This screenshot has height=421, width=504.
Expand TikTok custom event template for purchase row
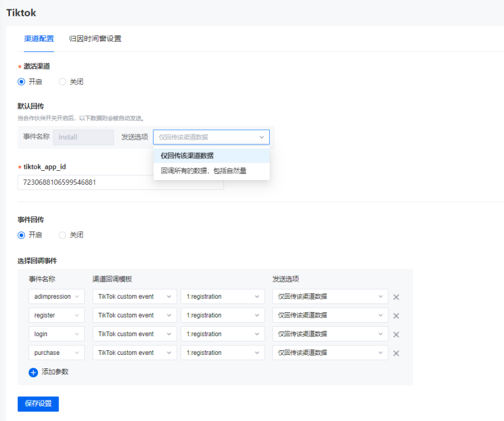pos(135,353)
